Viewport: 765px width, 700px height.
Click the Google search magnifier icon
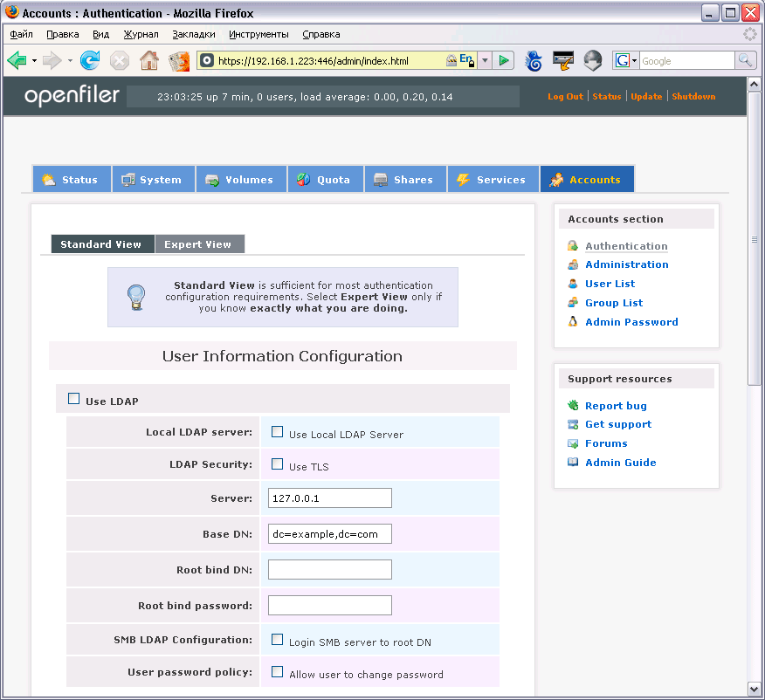point(745,60)
